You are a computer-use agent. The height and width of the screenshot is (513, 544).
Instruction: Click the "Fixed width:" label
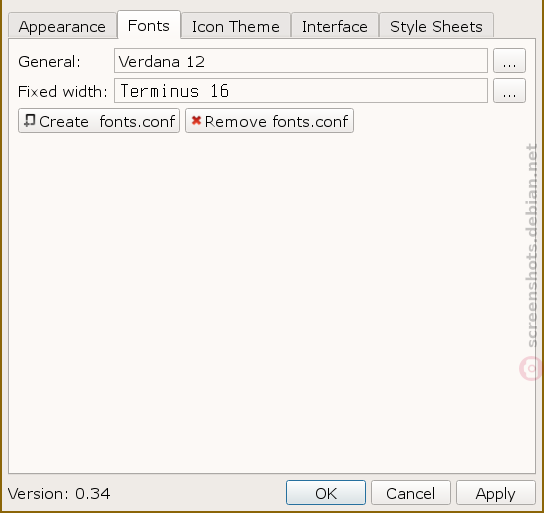[63, 92]
